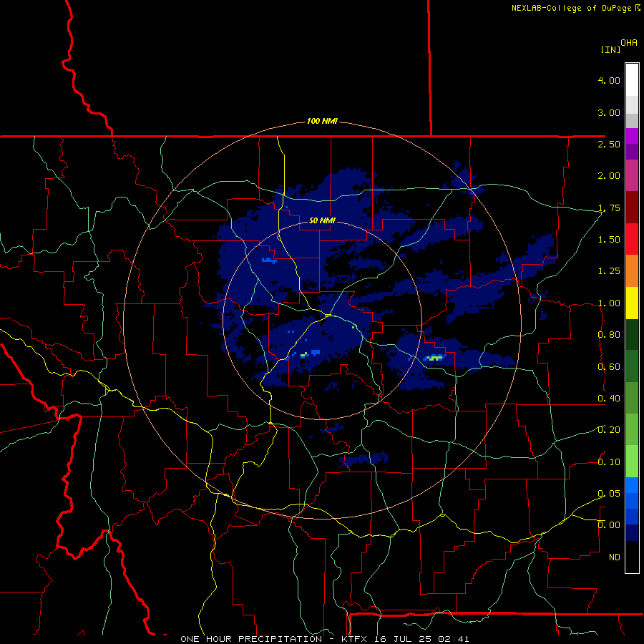Click the 4.00 legend value
This screenshot has width=644, height=644.
609,80
